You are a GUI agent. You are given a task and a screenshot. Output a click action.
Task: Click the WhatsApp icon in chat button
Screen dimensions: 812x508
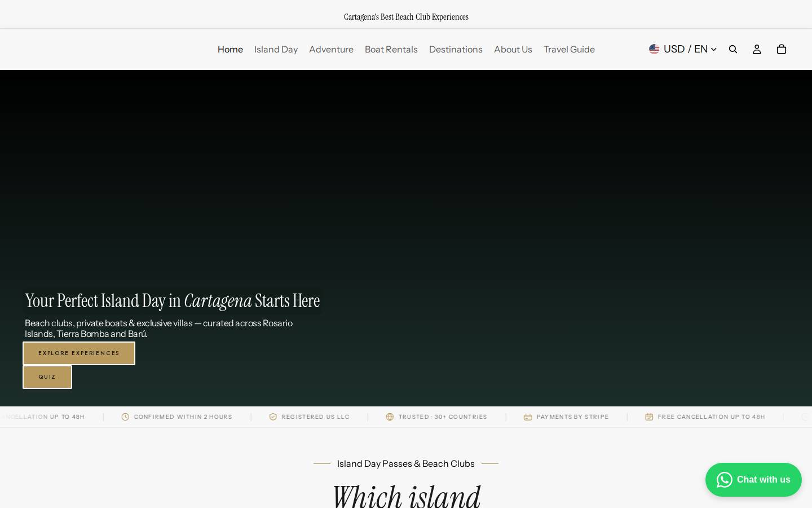point(725,480)
